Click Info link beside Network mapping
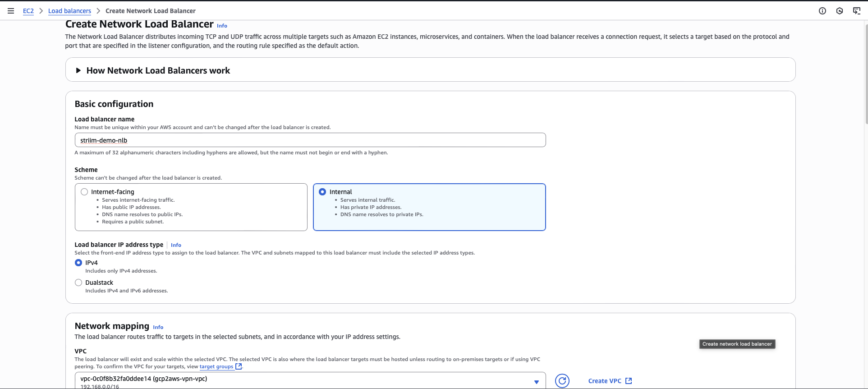 pyautogui.click(x=158, y=327)
